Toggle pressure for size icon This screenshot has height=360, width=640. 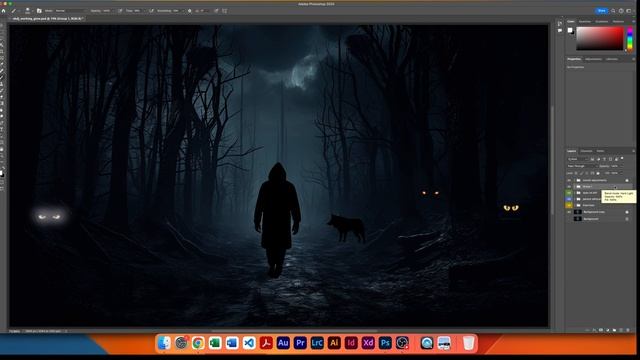(216, 11)
